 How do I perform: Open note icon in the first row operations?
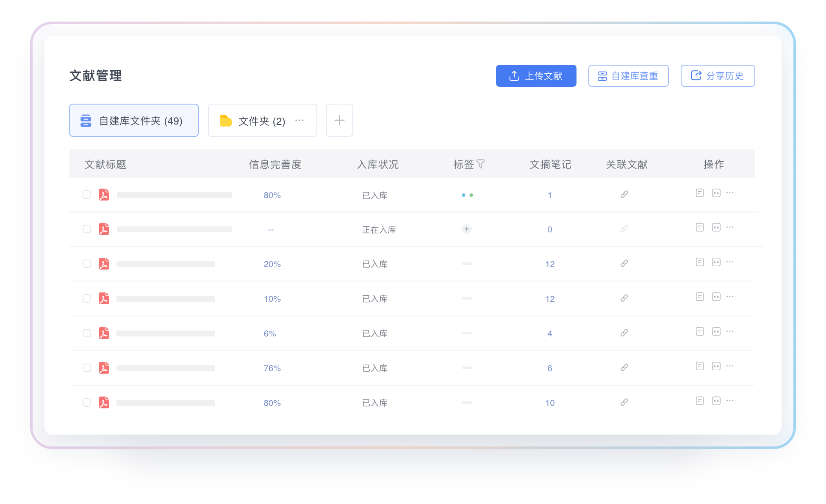point(700,193)
